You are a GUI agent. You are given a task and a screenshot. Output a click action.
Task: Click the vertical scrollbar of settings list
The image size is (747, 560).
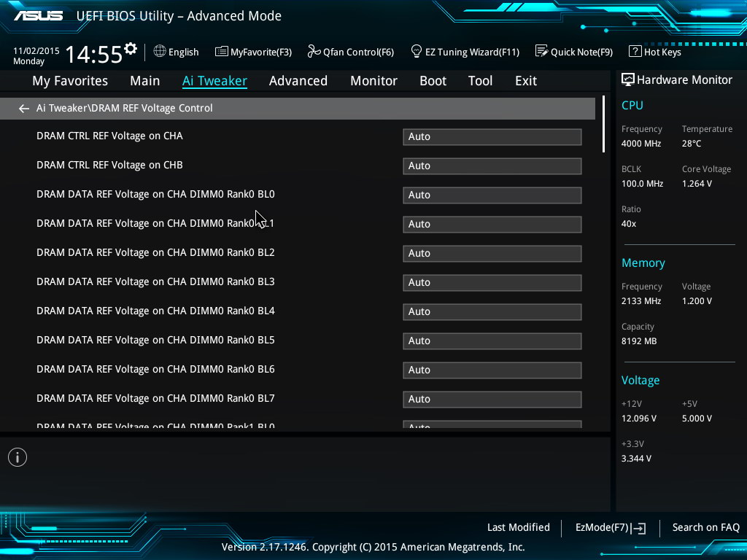click(x=603, y=124)
